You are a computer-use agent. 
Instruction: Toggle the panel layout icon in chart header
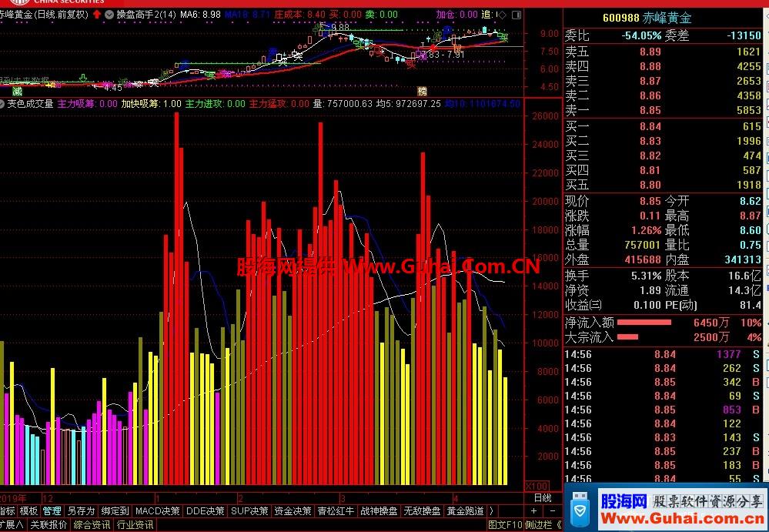tap(517, 15)
